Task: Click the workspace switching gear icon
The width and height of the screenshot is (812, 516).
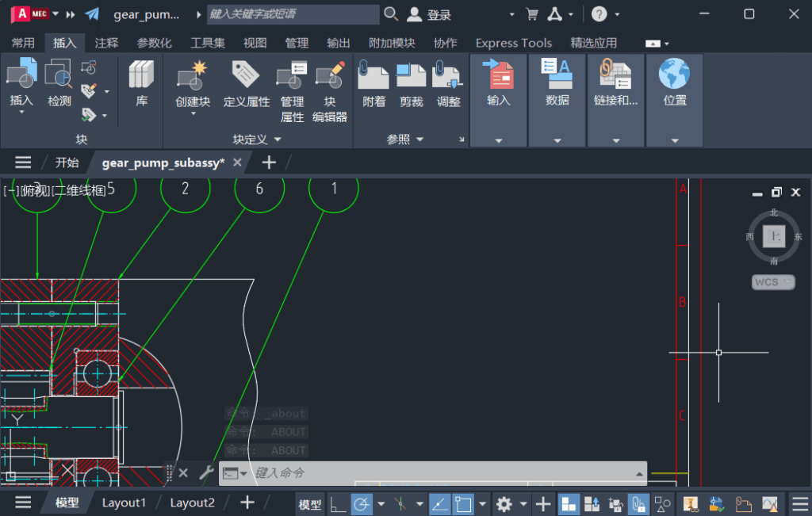Action: [504, 503]
